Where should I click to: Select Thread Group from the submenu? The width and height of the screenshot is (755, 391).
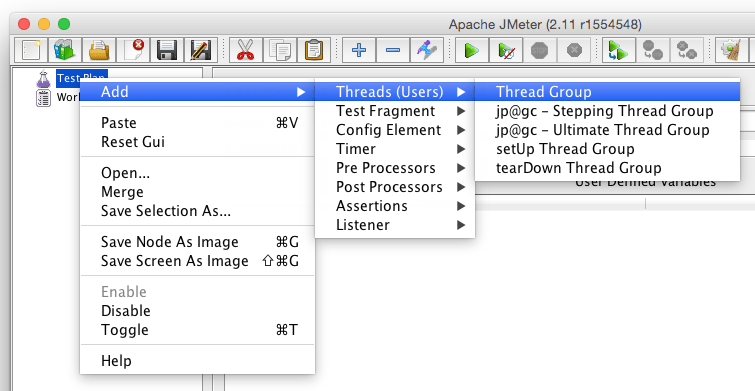coord(607,91)
